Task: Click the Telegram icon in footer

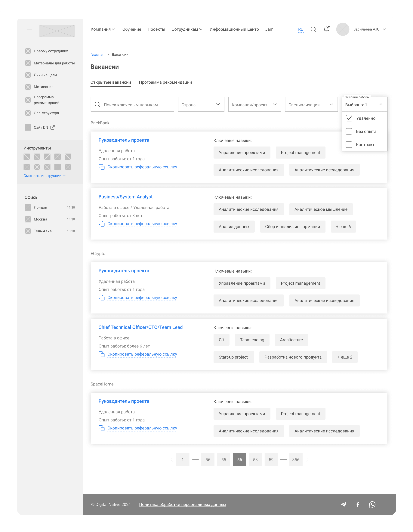Action: 343,504
